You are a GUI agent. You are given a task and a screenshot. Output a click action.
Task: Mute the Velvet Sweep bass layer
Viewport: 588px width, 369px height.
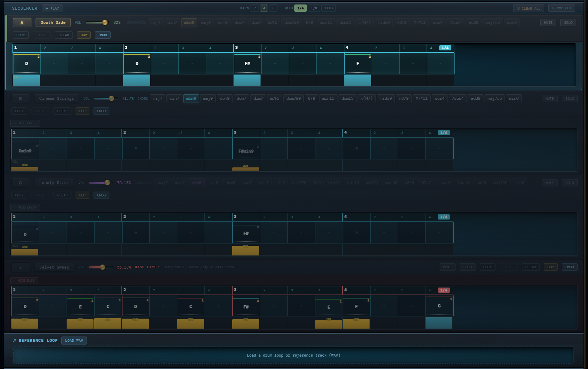447,266
